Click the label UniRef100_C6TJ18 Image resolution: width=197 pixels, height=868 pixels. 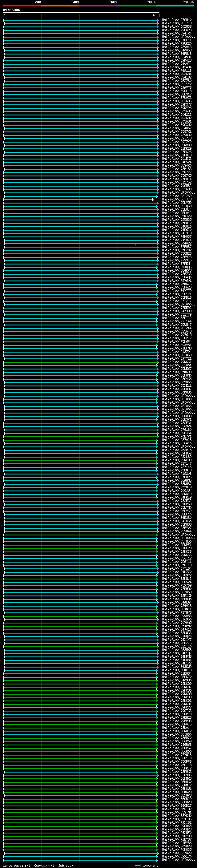click(177, 200)
